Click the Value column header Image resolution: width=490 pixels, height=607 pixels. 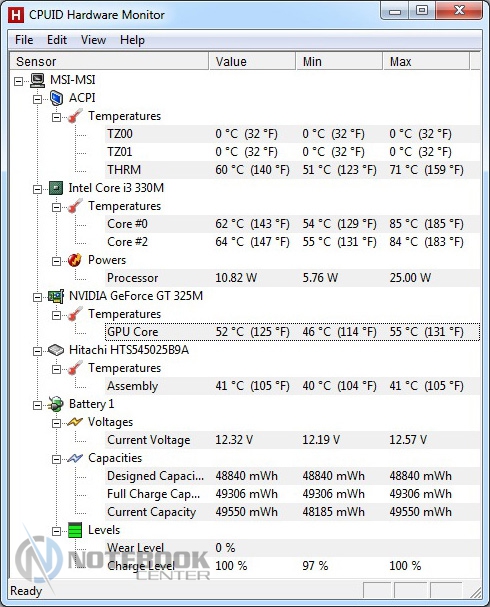252,62
